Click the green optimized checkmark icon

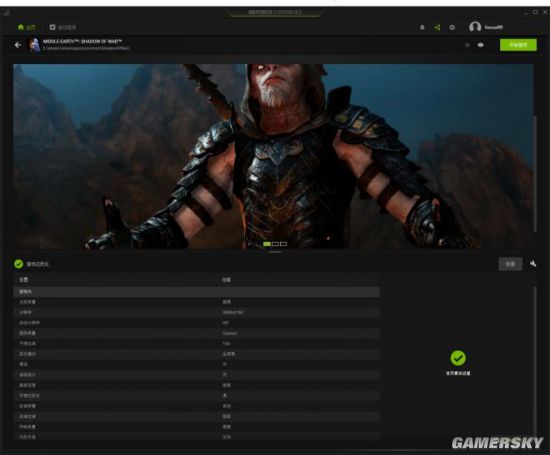(19, 264)
